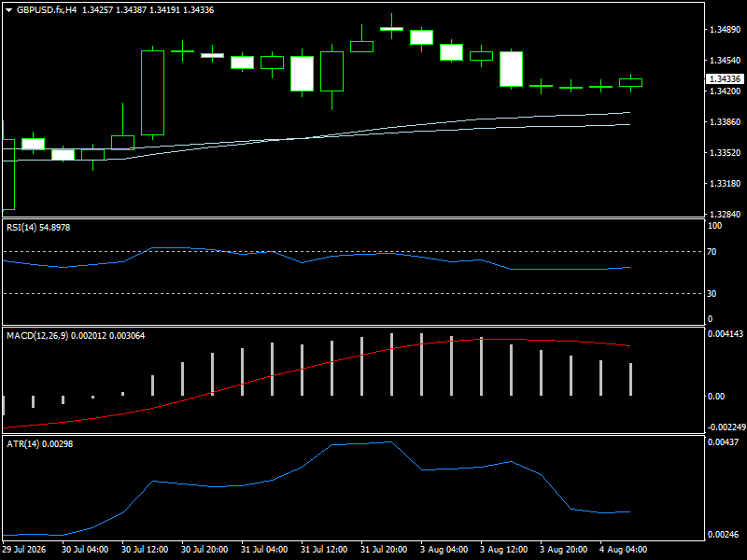Select the ATR(14) 0.00298 indicator label
The image size is (747, 560).
(39, 444)
